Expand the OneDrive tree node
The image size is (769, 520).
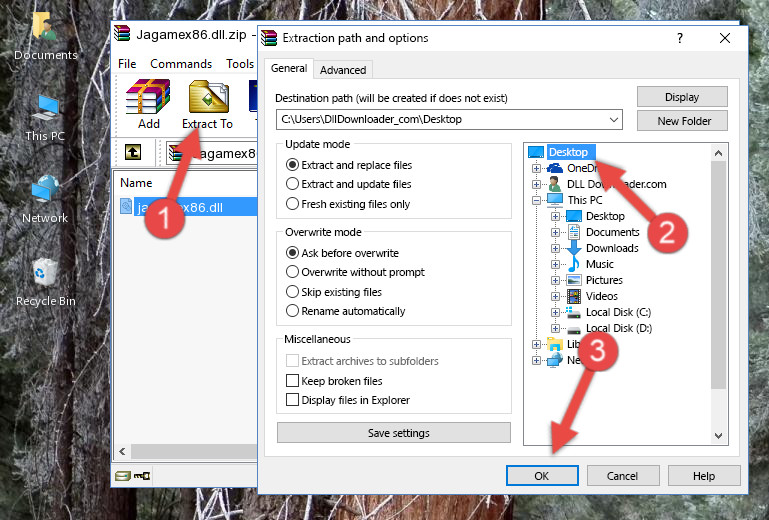pyautogui.click(x=537, y=168)
